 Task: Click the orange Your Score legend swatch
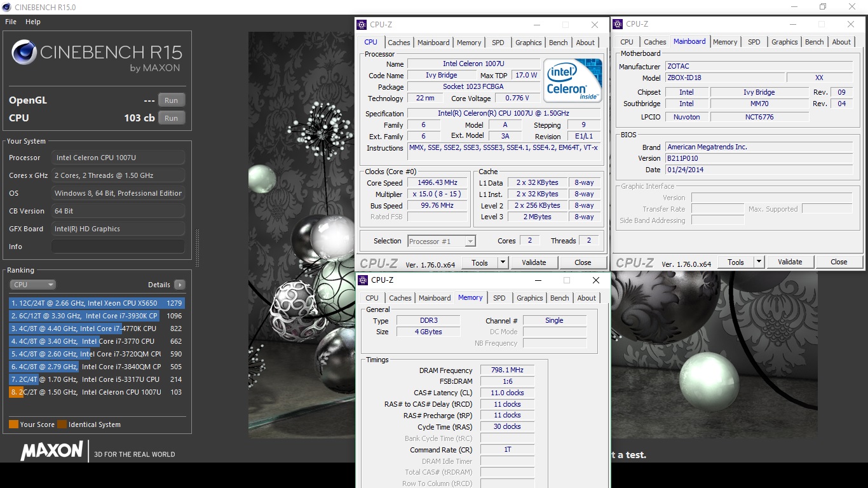click(13, 424)
